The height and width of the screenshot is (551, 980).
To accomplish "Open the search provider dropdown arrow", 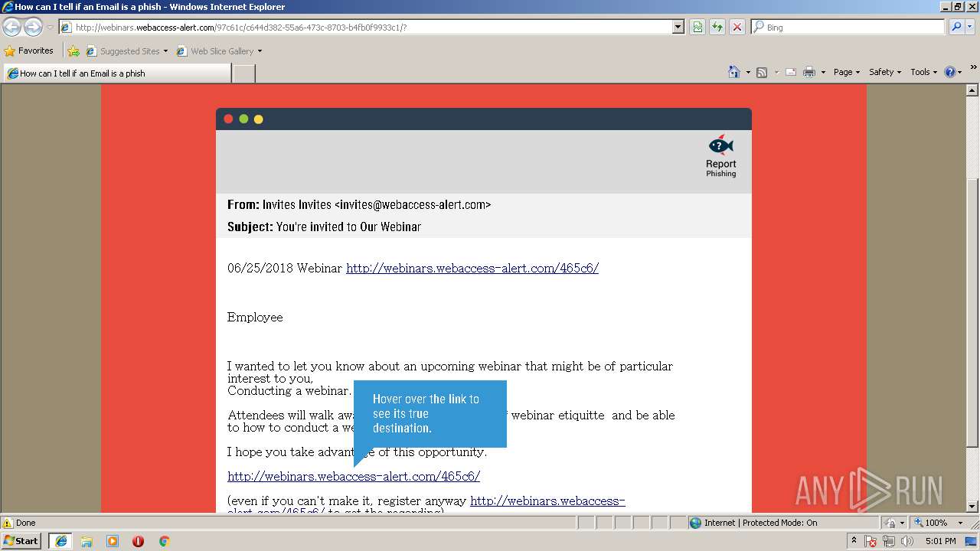I will pos(970,27).
